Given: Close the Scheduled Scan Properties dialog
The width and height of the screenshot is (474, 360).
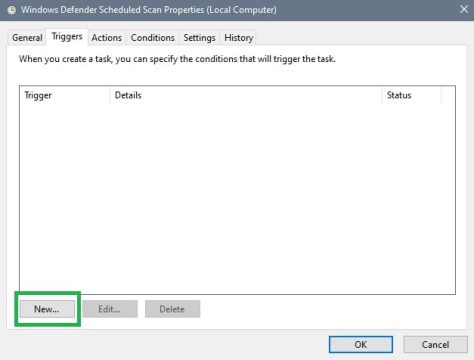Looking at the screenshot, I should 464,9.
